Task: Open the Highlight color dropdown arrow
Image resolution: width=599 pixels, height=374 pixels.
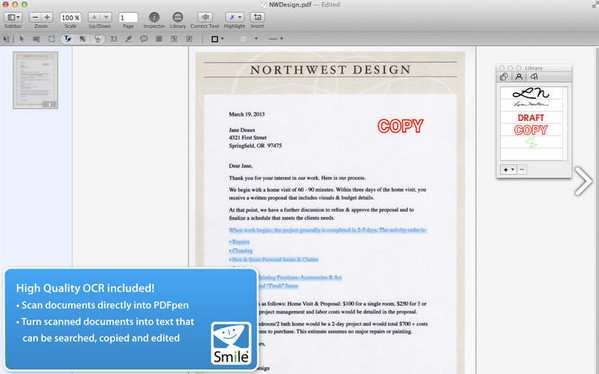Action: [240, 17]
